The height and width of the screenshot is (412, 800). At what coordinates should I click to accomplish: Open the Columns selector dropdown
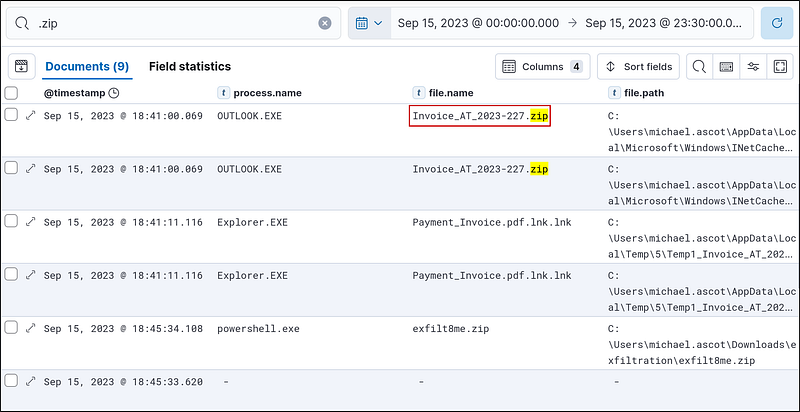pos(542,67)
